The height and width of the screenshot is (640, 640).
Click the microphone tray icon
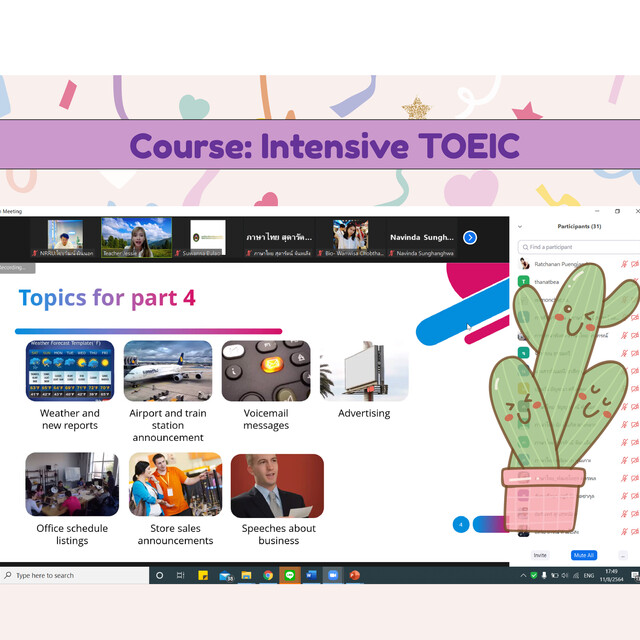coord(544,576)
